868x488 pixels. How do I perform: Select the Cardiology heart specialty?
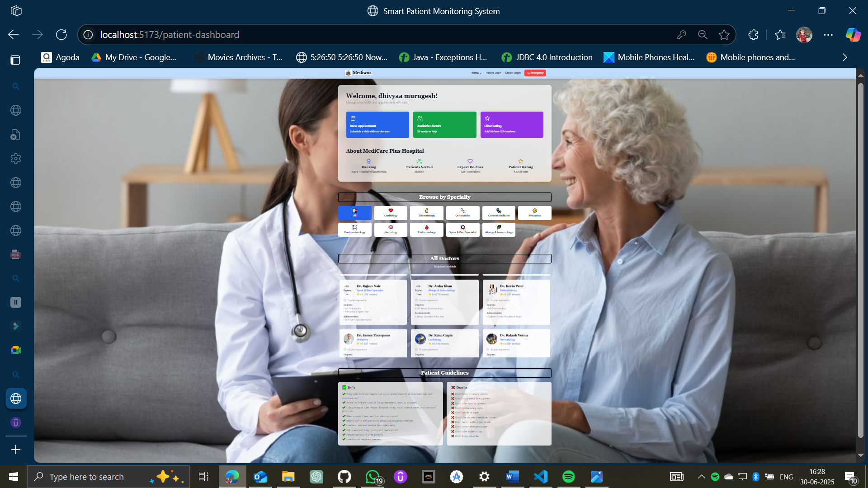[x=391, y=213]
